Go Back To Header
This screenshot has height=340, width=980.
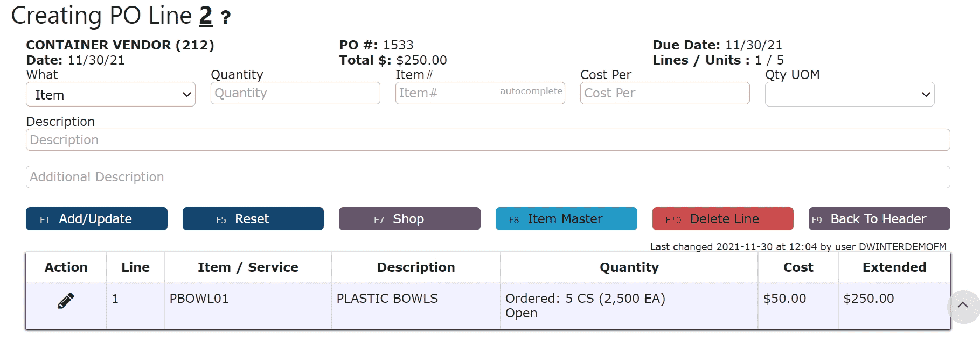point(879,219)
